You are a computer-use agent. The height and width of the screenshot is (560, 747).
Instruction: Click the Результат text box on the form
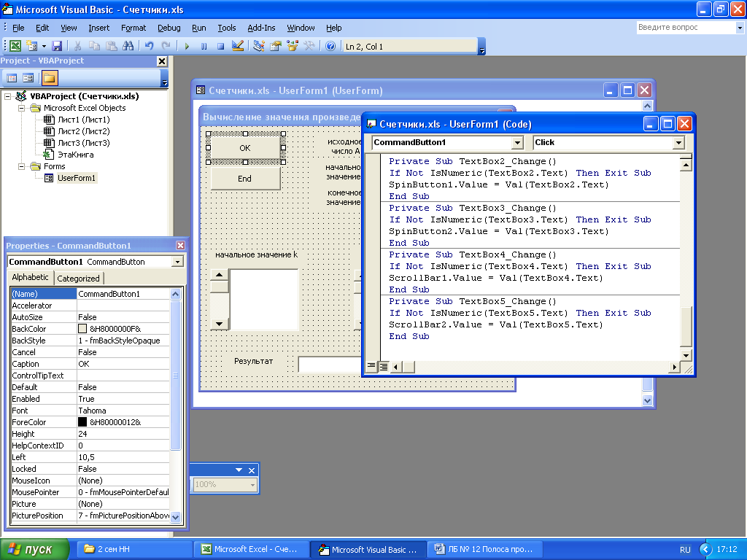tap(330, 365)
